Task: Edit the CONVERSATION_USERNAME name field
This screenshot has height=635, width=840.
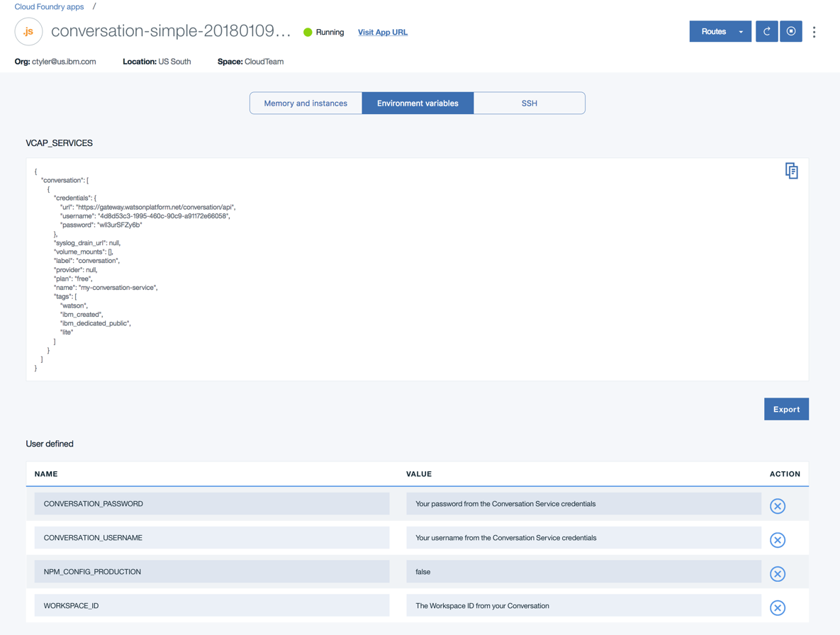Action: (x=212, y=538)
